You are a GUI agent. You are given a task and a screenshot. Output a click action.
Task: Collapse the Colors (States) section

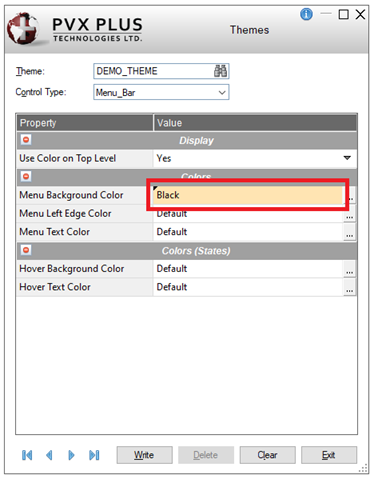click(26, 250)
